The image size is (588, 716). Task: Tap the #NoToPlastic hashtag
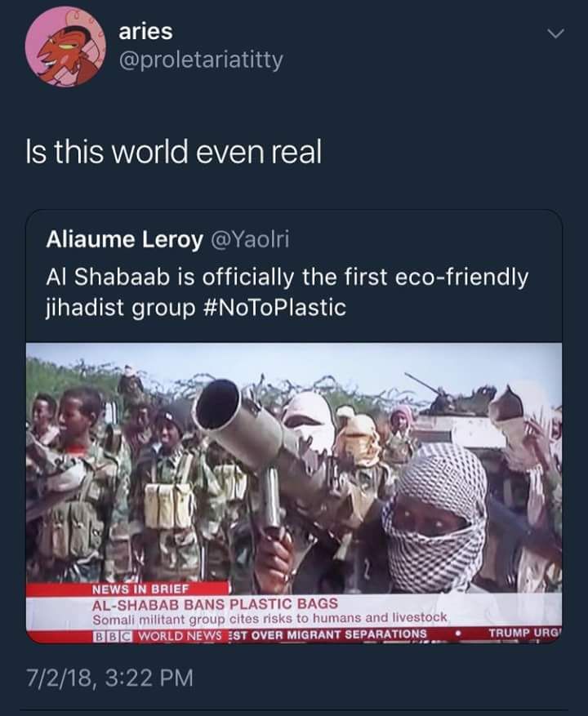pyautogui.click(x=274, y=307)
